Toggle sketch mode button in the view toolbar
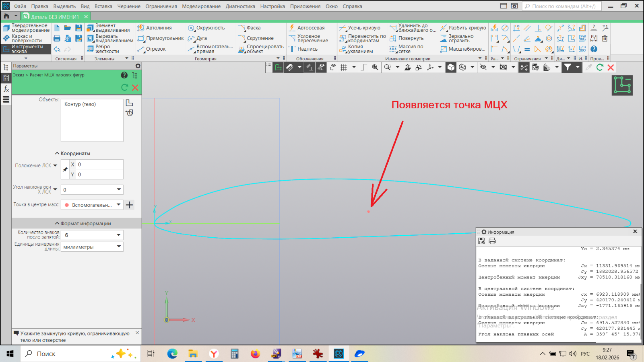644x362 pixels. point(278,68)
